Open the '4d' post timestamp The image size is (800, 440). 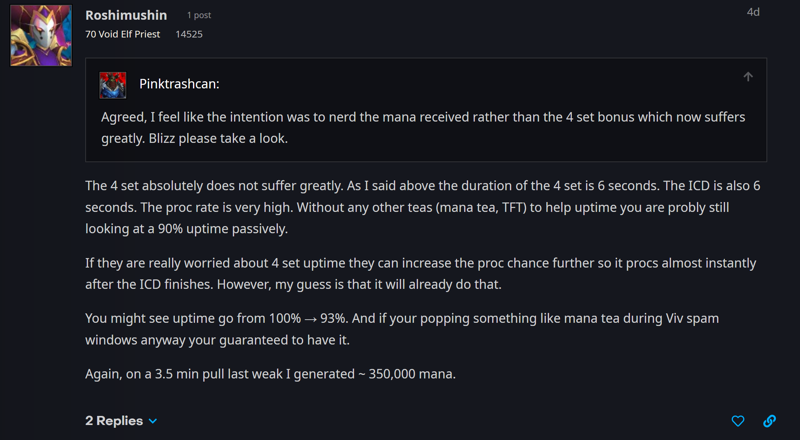[753, 12]
